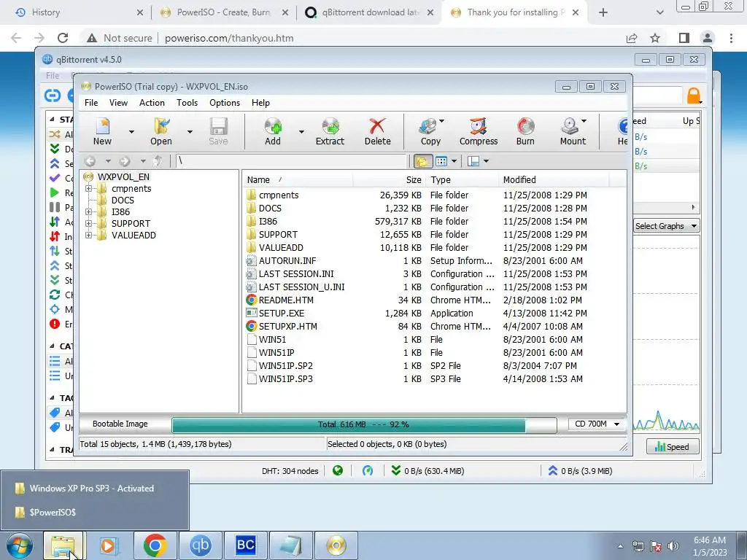747x560 pixels.
Task: Click the New toolbar icon in PowerISO
Action: pos(102,127)
